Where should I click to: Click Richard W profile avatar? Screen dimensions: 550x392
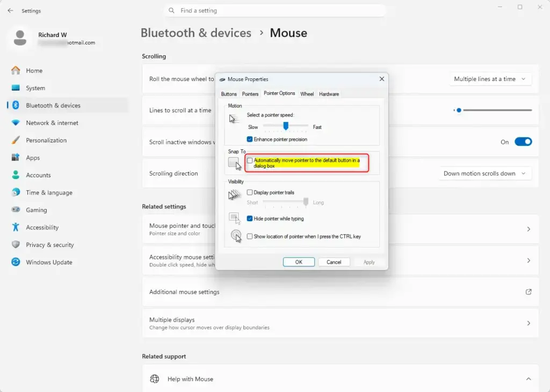pyautogui.click(x=20, y=38)
